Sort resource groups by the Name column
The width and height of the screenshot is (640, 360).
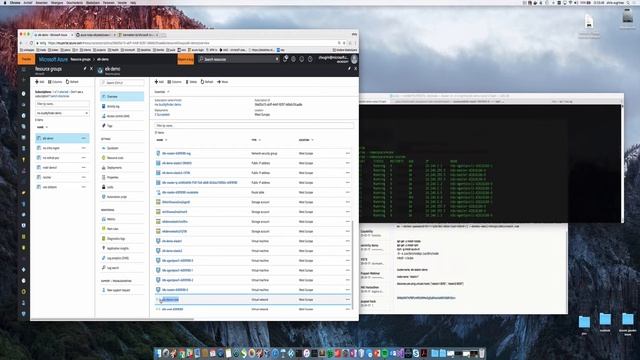point(42,127)
